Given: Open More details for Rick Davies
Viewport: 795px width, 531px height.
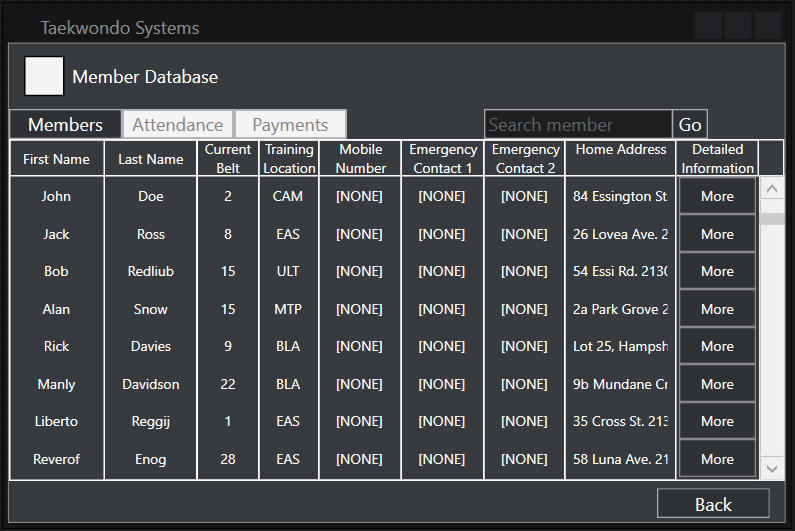Looking at the screenshot, I should coord(717,347).
